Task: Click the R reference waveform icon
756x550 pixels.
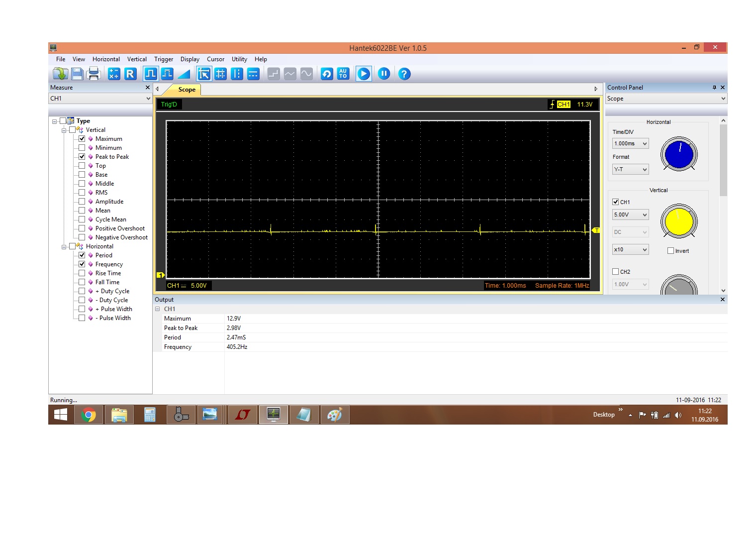Action: coord(130,74)
